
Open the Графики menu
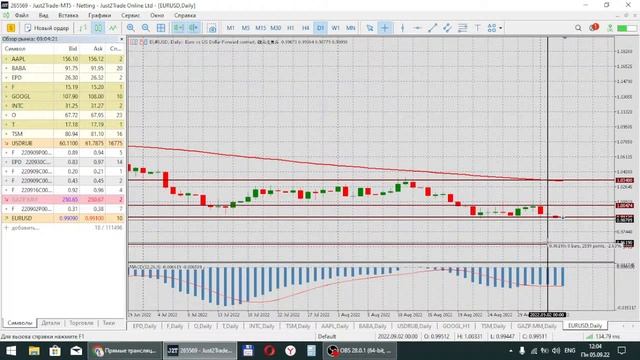coord(100,15)
